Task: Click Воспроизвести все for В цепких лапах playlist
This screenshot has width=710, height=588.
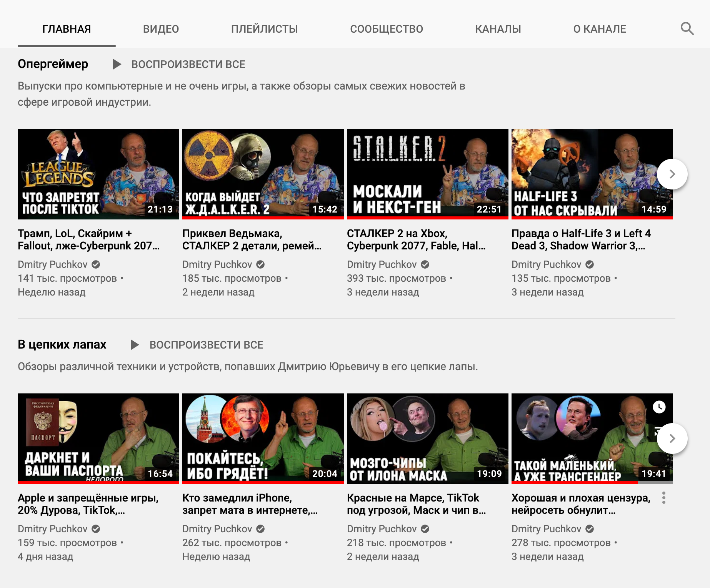Action: point(207,345)
